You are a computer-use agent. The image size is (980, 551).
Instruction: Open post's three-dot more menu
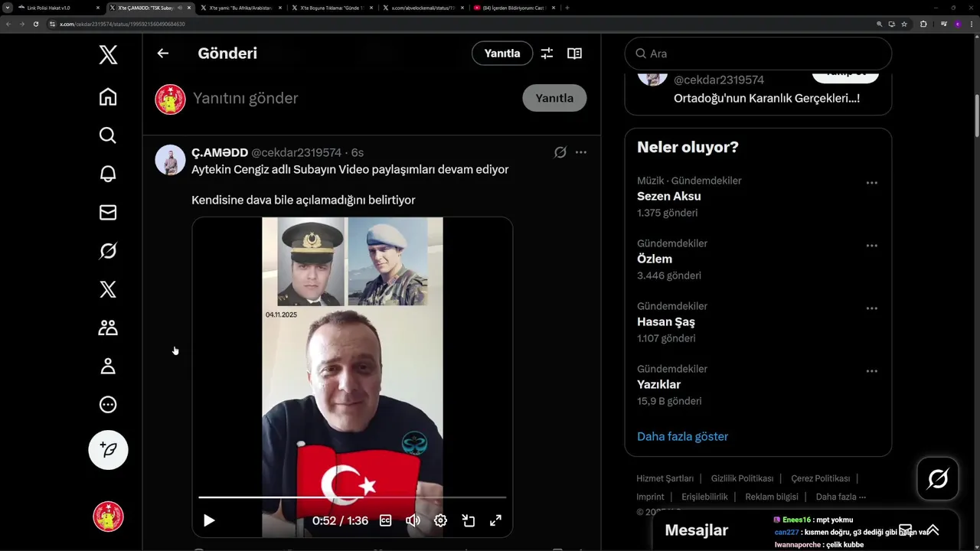point(581,152)
